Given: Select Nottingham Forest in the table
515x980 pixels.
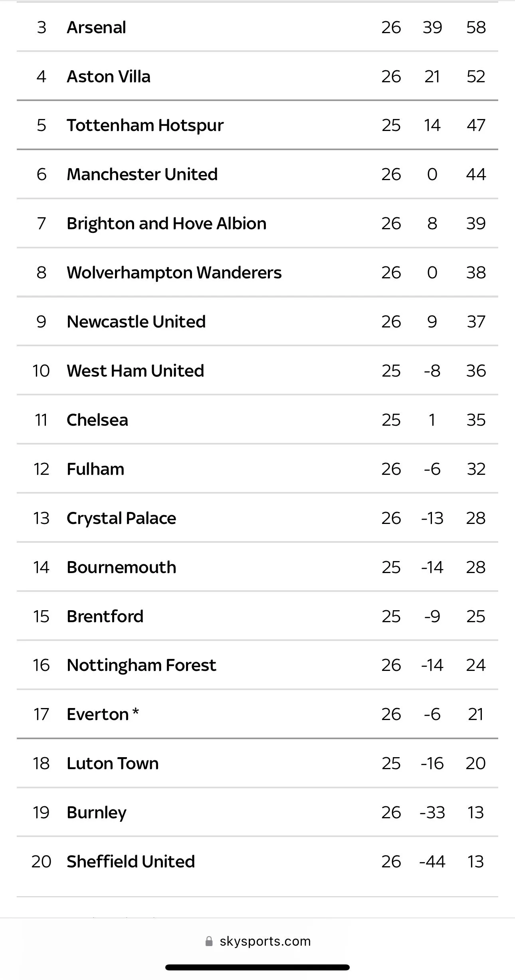Looking at the screenshot, I should coord(141,665).
